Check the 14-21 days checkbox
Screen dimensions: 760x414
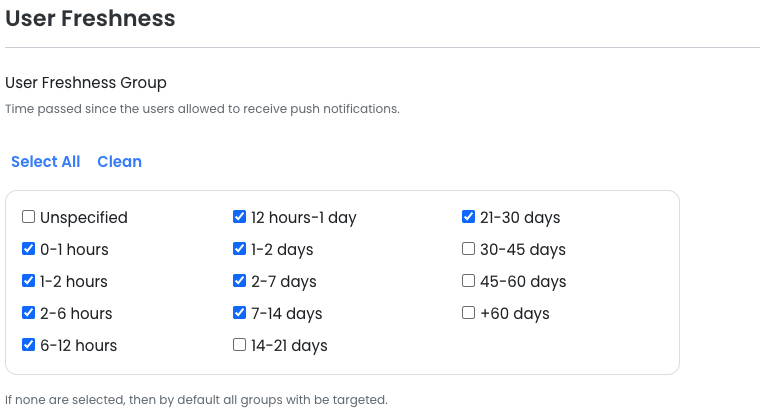coord(239,345)
